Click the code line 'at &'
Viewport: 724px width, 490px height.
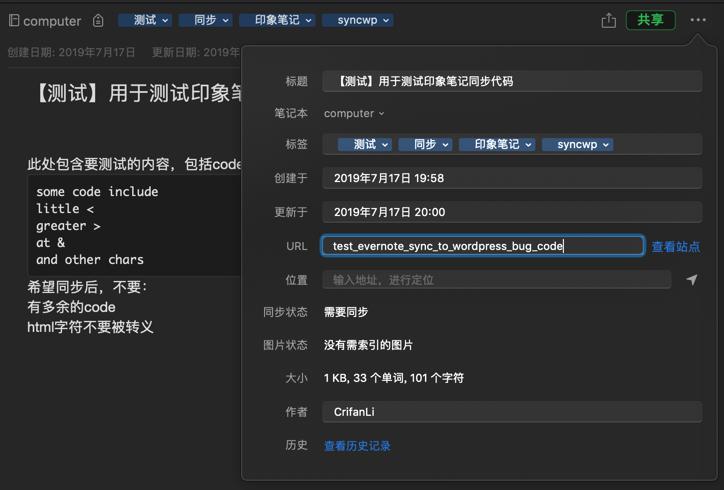tap(50, 242)
